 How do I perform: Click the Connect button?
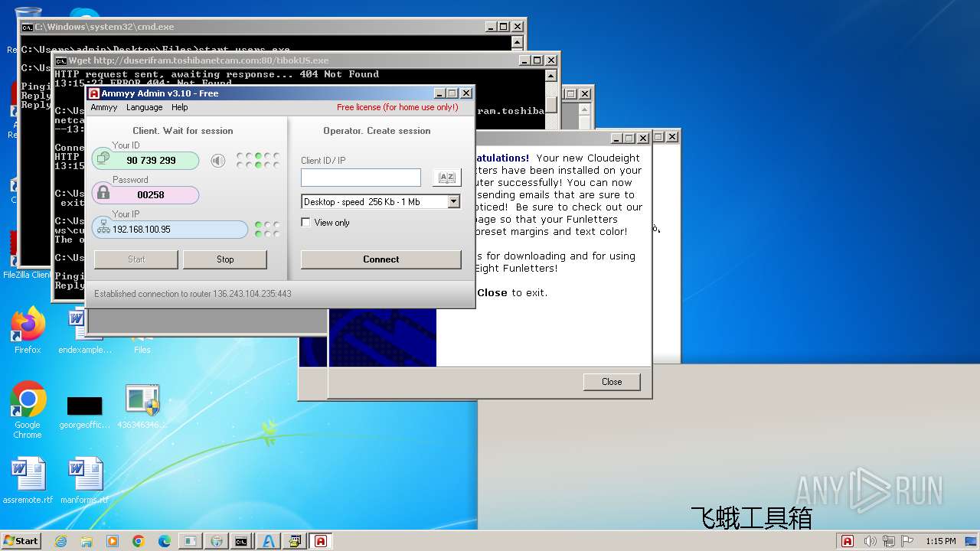[381, 259]
